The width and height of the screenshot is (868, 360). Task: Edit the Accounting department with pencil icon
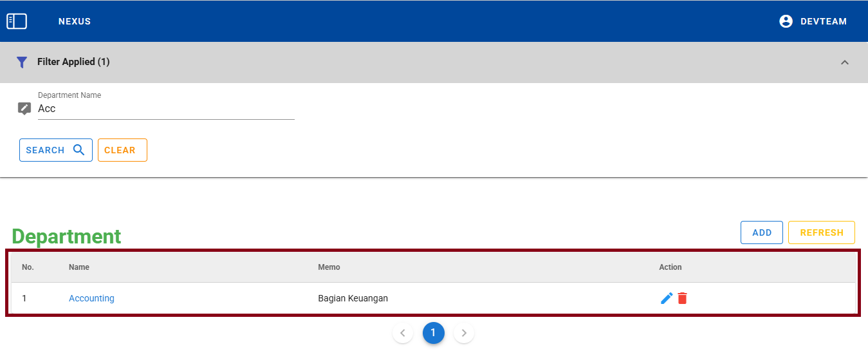click(x=667, y=298)
